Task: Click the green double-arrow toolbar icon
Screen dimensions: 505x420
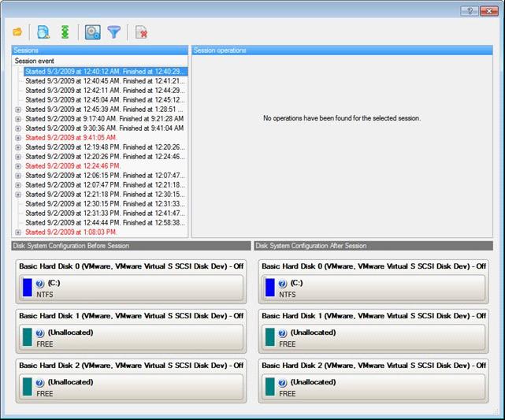Action: (65, 32)
